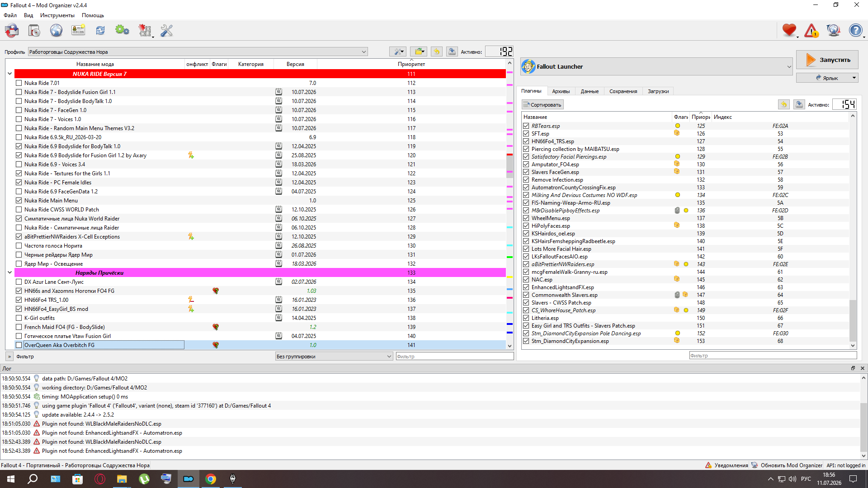Image resolution: width=868 pixels, height=488 pixels.
Task: Switch to Сохранения tab
Action: tap(623, 91)
